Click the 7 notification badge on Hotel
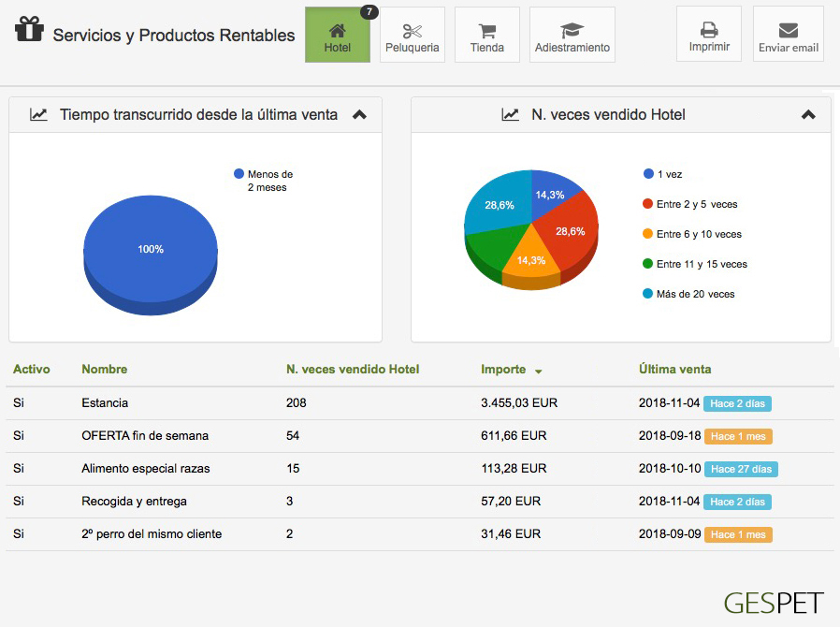The width and height of the screenshot is (840, 627). [x=369, y=12]
